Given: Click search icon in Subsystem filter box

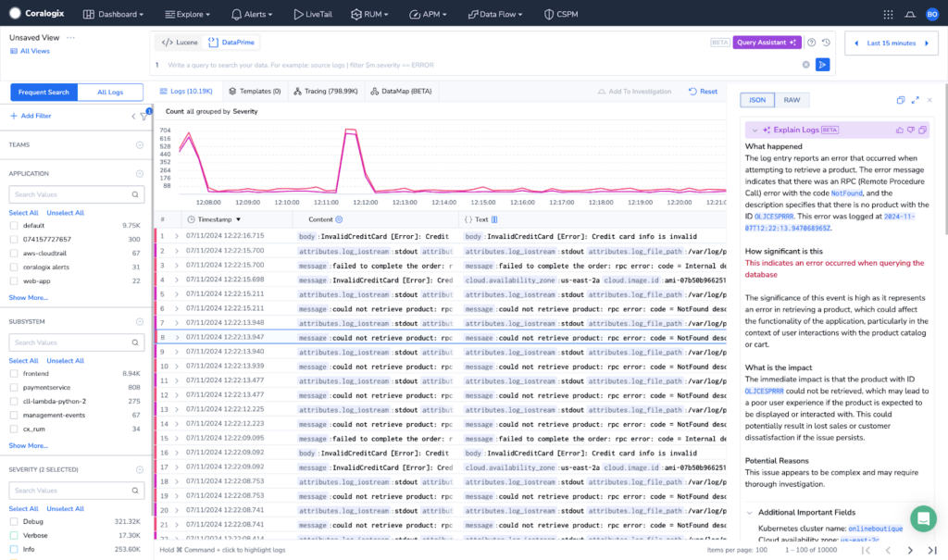Looking at the screenshot, I should 135,342.
